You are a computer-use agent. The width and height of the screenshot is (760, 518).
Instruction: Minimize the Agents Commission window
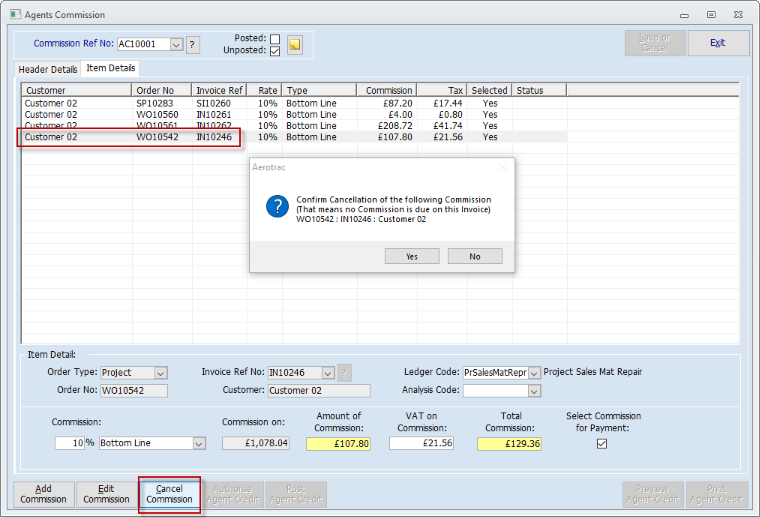pyautogui.click(x=684, y=15)
